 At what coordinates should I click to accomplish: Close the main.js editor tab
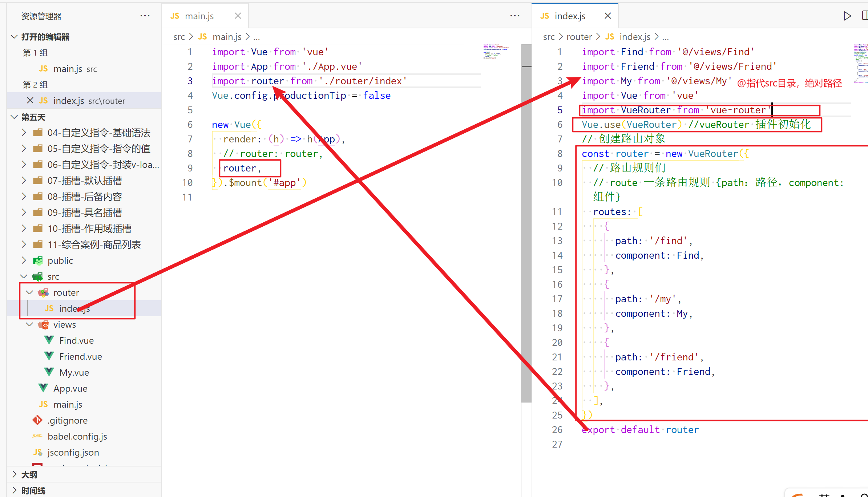coord(238,16)
